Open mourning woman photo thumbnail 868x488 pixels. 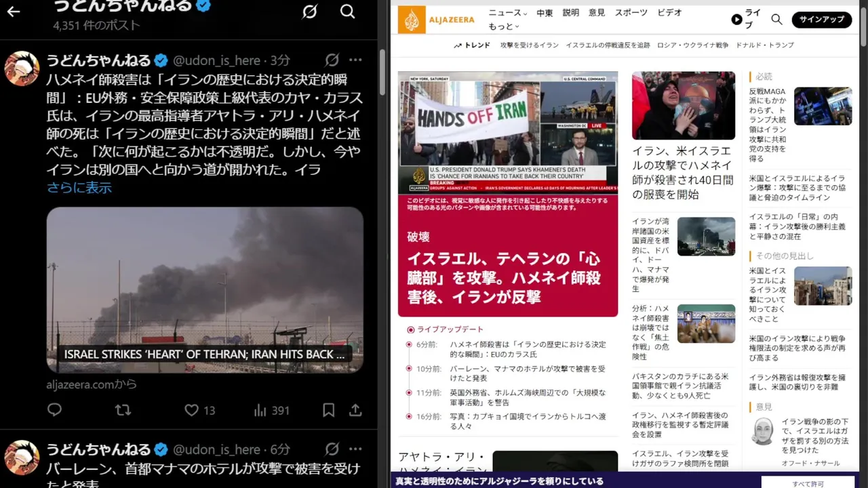(x=684, y=105)
